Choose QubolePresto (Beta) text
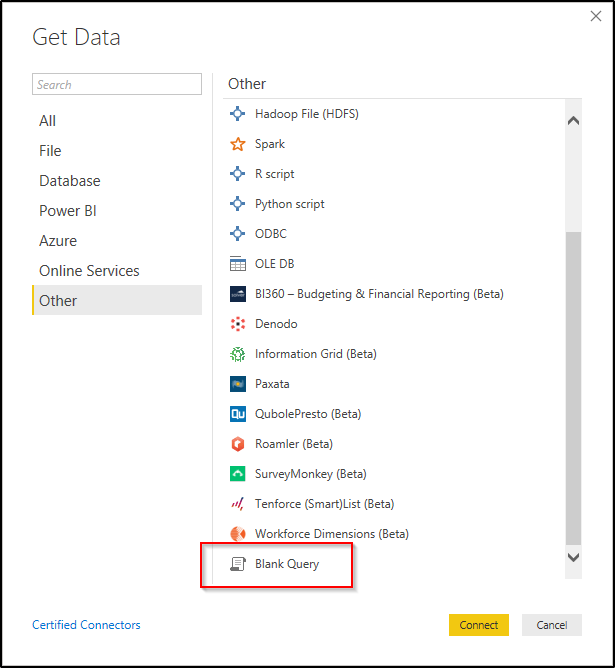Screen dimensions: 615x668 [308, 414]
